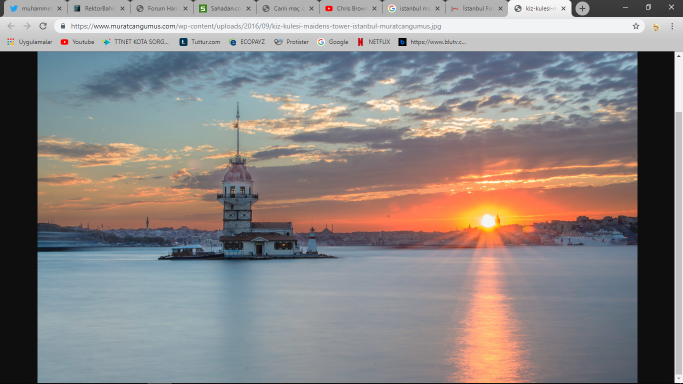Screen dimensions: 683x384
Task: Open the ECOPAYZ bookmark
Action: pos(247,42)
